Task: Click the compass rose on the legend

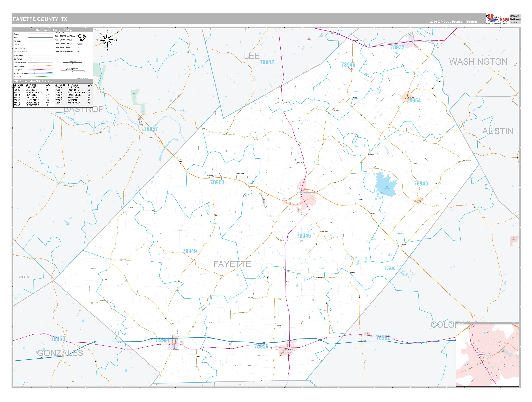Action: click(x=107, y=40)
